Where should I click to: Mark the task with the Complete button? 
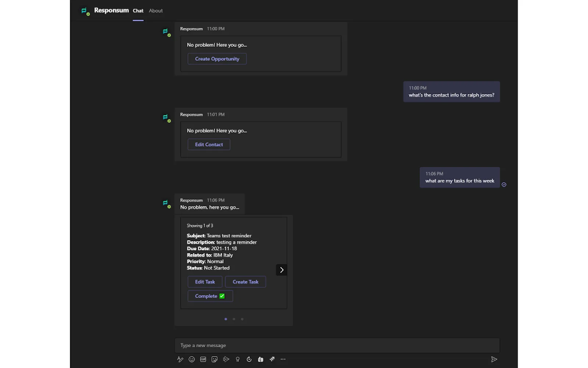click(210, 296)
